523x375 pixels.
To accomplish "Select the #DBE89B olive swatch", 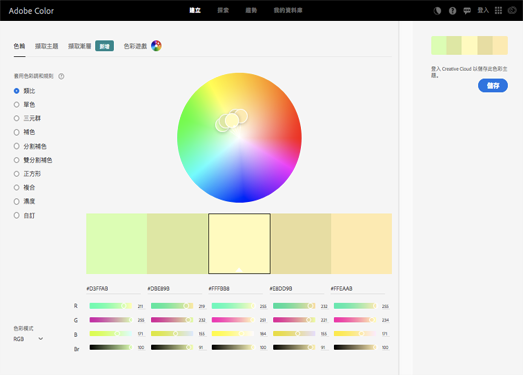I will pos(177,244).
